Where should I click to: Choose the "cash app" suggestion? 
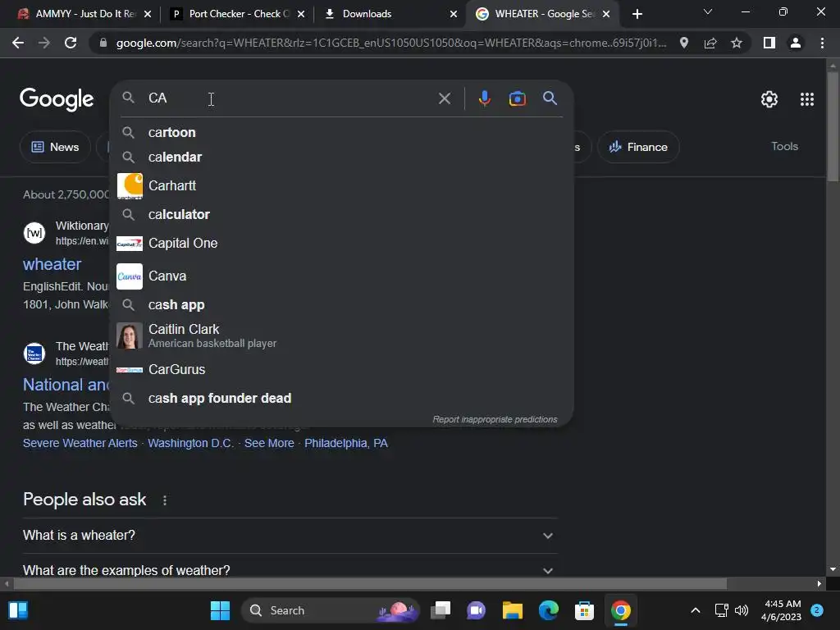tap(342, 305)
